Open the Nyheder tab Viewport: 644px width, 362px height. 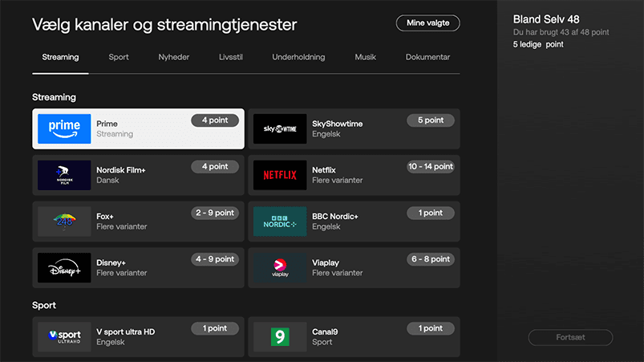174,57
